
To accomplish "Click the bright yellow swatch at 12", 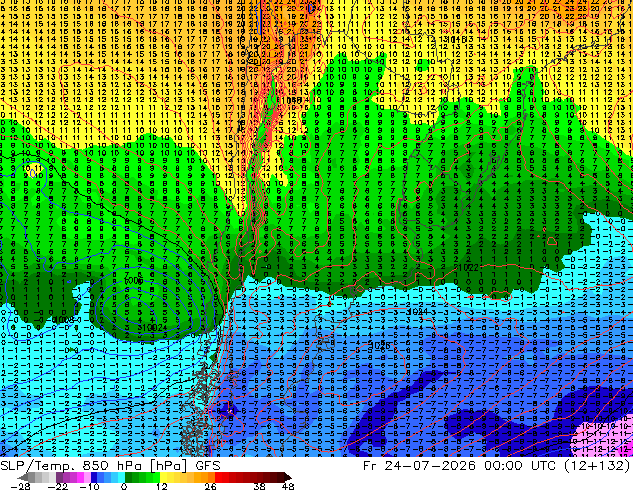I will pos(163,477).
